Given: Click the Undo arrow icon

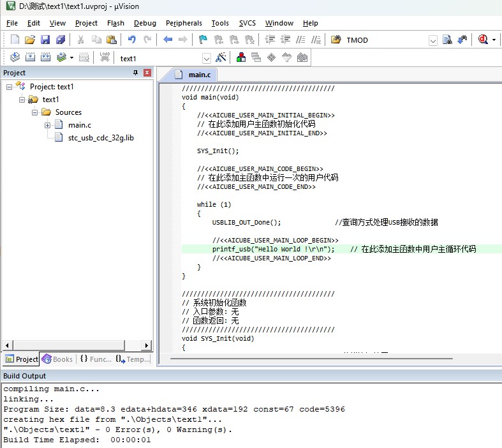Looking at the screenshot, I should point(131,40).
